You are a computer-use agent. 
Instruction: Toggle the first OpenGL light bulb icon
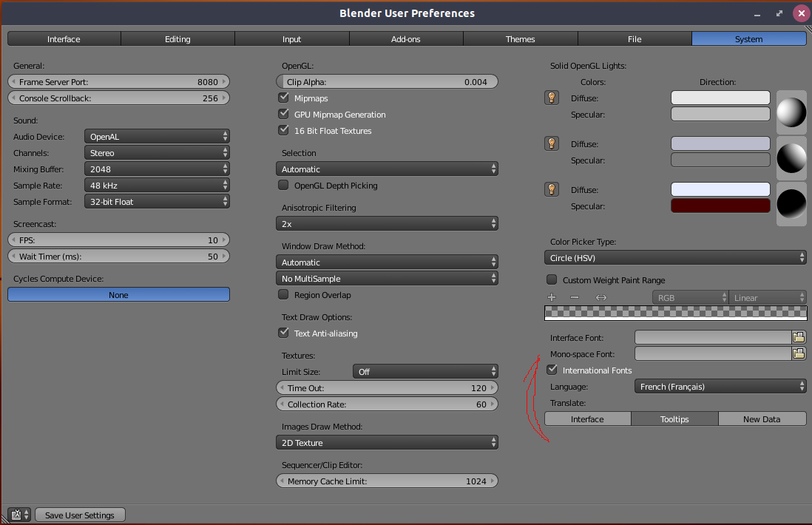tap(552, 98)
